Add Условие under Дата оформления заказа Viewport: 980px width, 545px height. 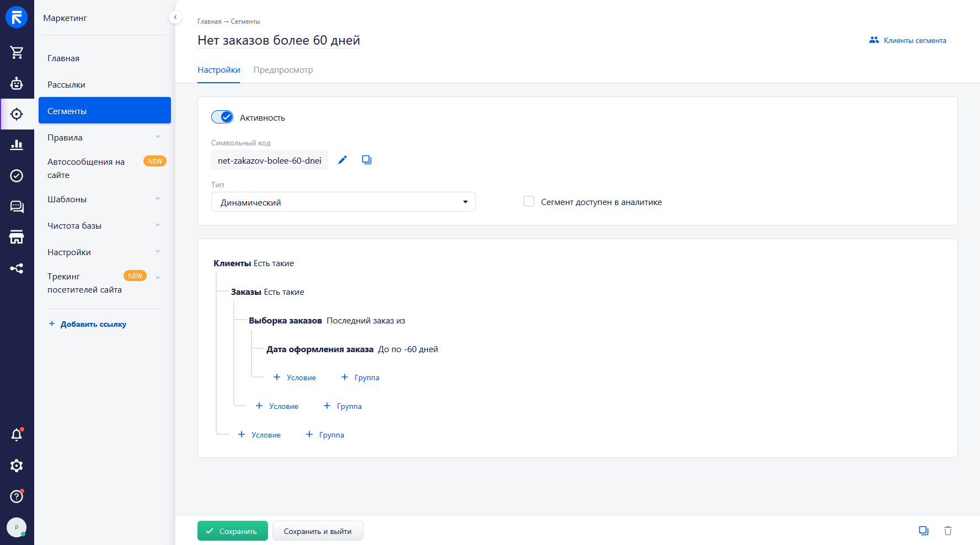(294, 377)
